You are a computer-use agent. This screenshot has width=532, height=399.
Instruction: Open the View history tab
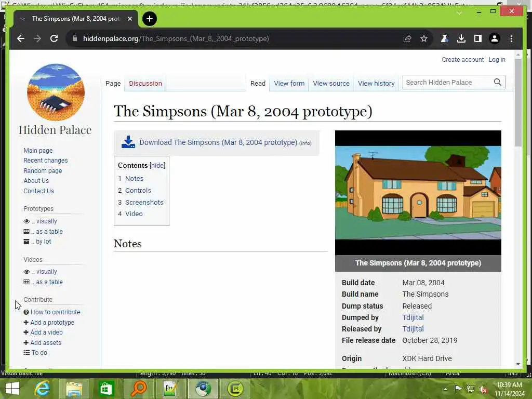coord(376,84)
